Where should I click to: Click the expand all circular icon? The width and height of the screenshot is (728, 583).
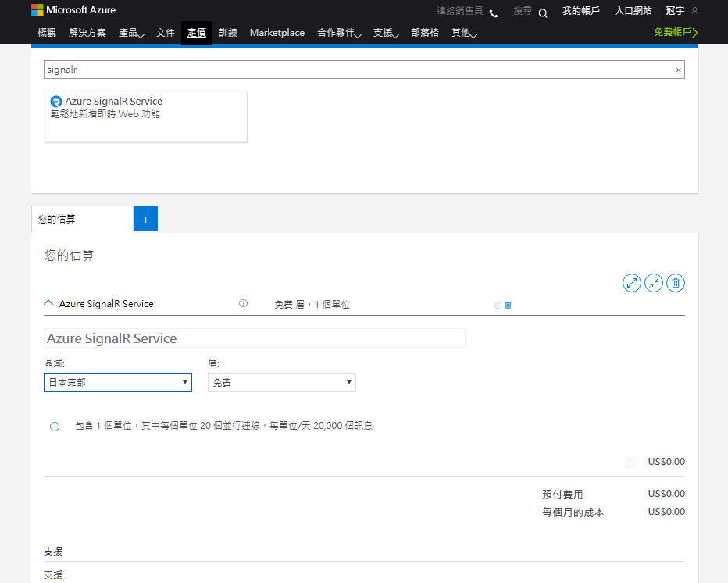click(631, 283)
